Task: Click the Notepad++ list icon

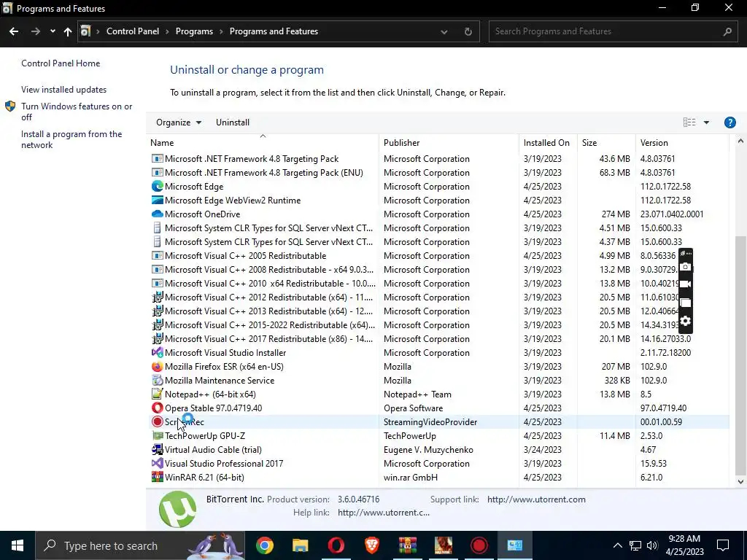Action: pyautogui.click(x=158, y=394)
